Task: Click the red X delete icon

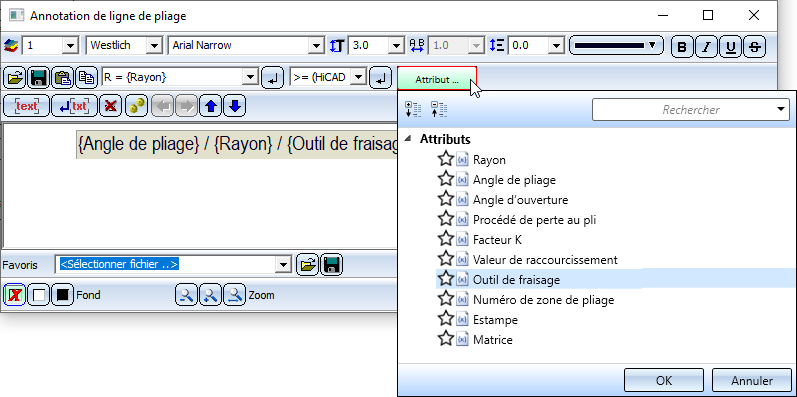Action: point(110,106)
